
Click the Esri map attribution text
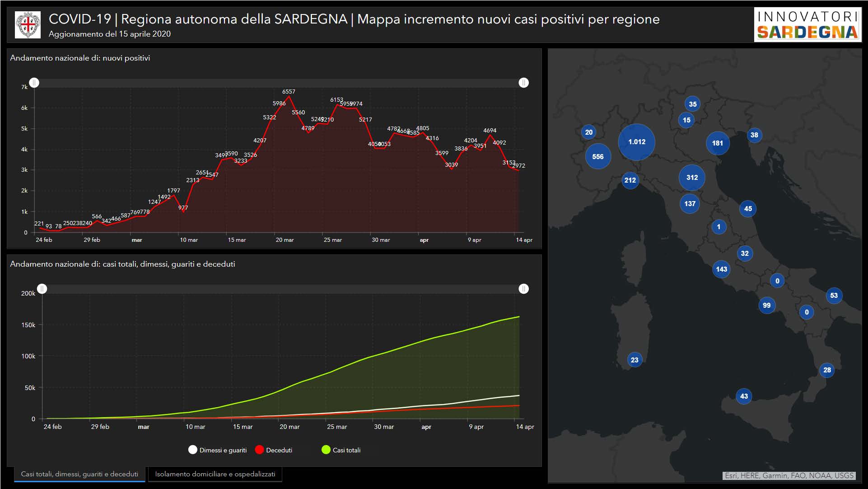789,475
